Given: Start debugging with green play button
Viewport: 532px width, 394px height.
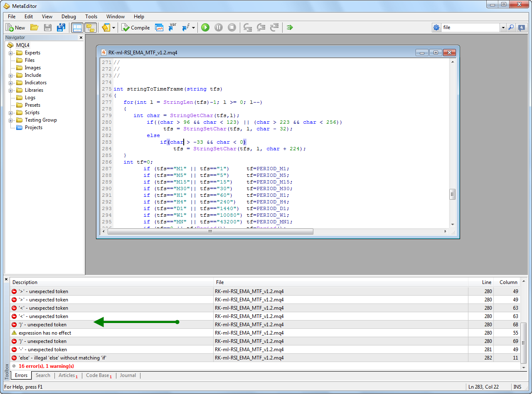Looking at the screenshot, I should 205,27.
